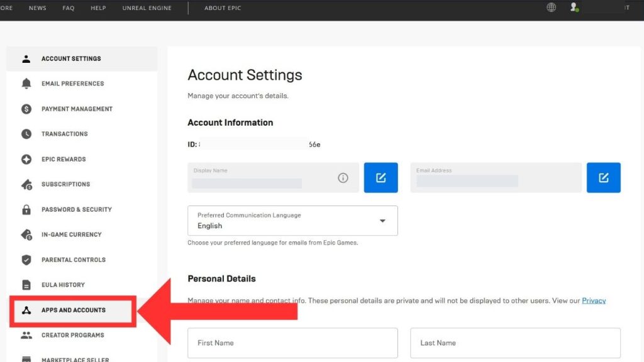Click the padlock icon for Password & Security
Viewport: 644px width, 362px height.
click(x=26, y=209)
